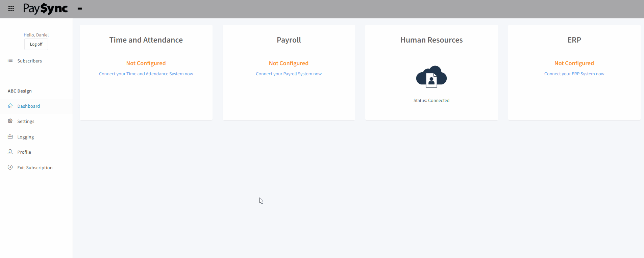Viewport: 644px width, 258px height.
Task: Click Not Configured under Time and Attendance
Action: point(146,63)
